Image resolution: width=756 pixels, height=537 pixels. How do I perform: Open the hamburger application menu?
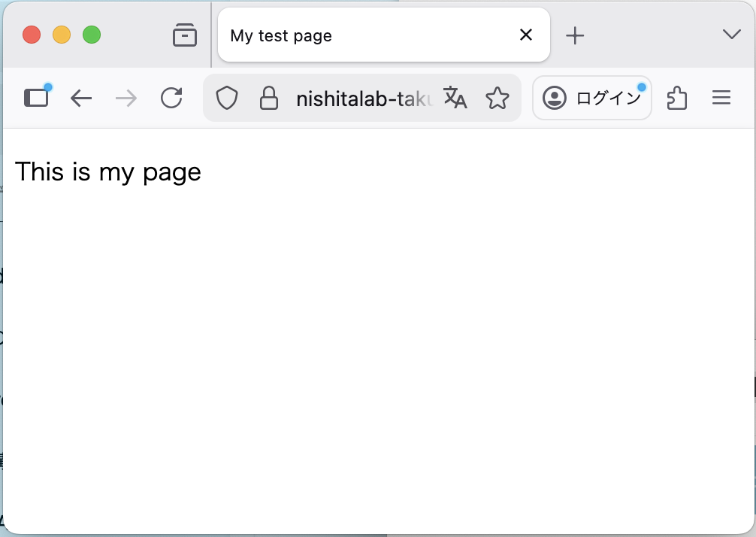click(x=721, y=98)
